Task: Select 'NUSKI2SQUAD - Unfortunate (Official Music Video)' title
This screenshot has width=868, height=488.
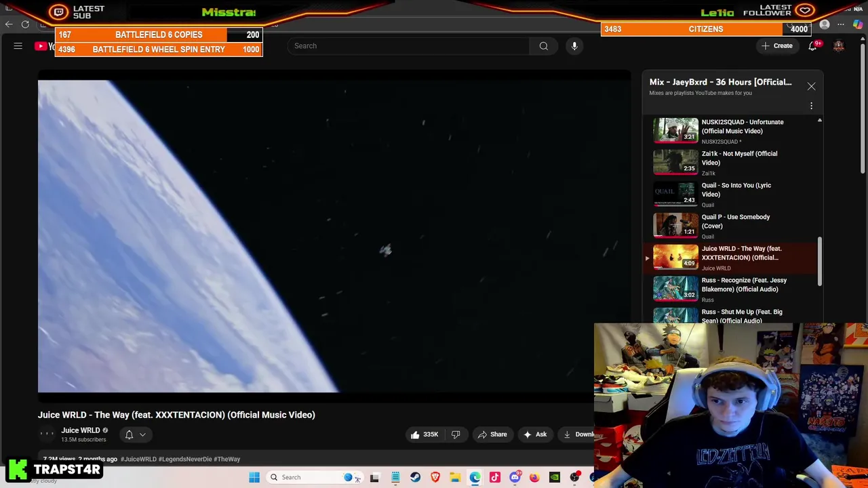Action: (x=743, y=127)
